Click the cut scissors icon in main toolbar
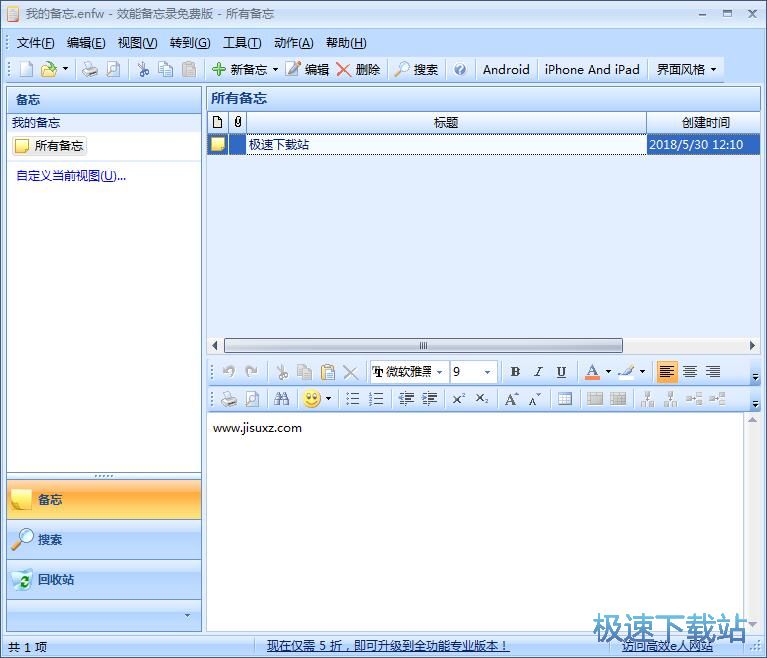Image resolution: width=767 pixels, height=658 pixels. tap(143, 69)
